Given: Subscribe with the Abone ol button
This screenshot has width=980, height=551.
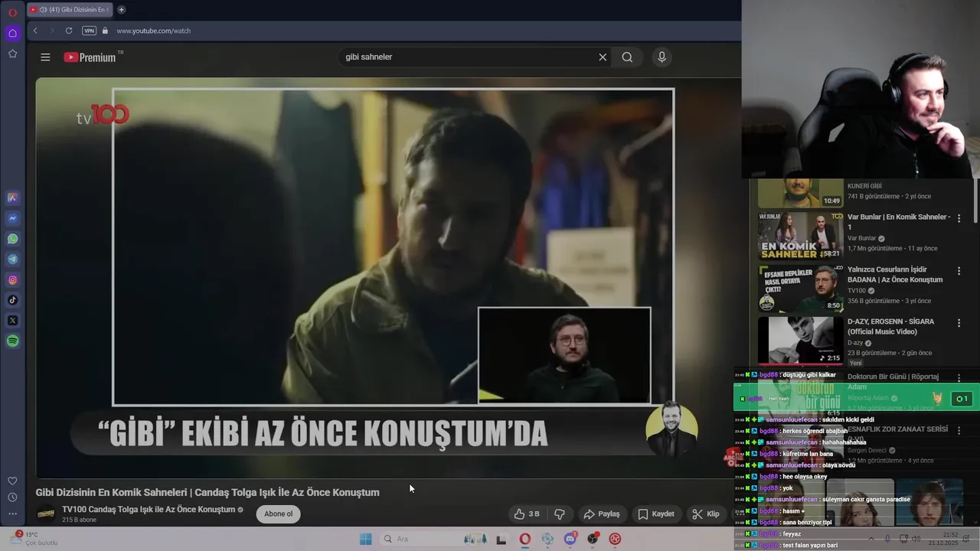Looking at the screenshot, I should coord(278,514).
